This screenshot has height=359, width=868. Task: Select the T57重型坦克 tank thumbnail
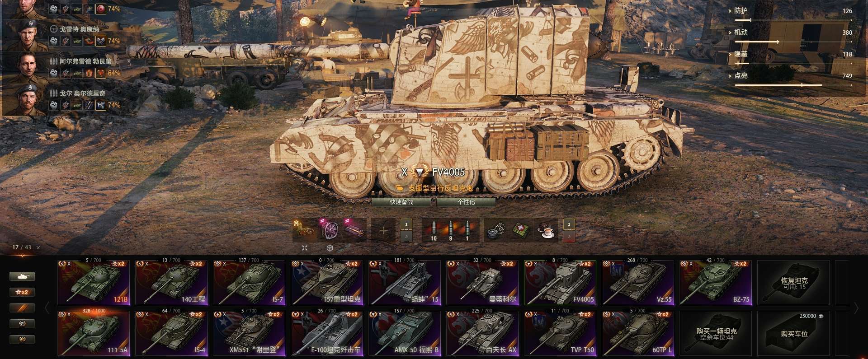click(327, 282)
